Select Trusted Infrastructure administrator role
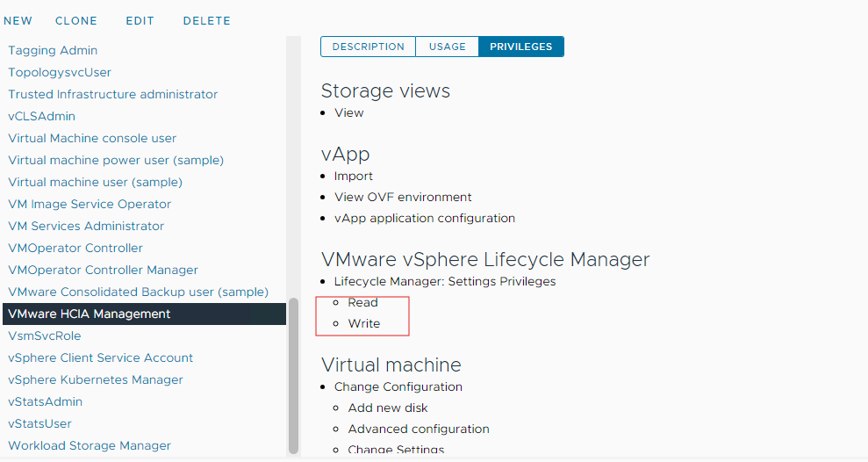This screenshot has width=868, height=462. [113, 95]
